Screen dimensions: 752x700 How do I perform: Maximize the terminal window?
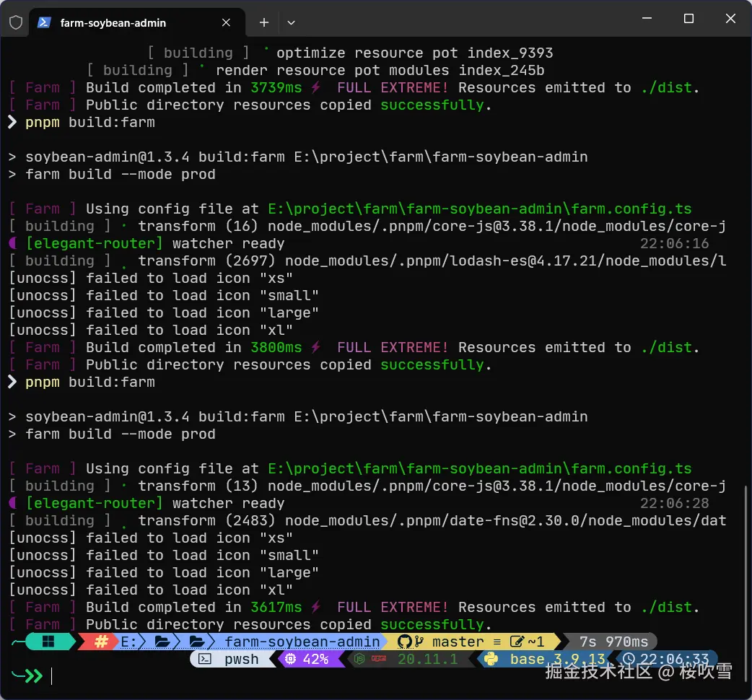point(688,19)
